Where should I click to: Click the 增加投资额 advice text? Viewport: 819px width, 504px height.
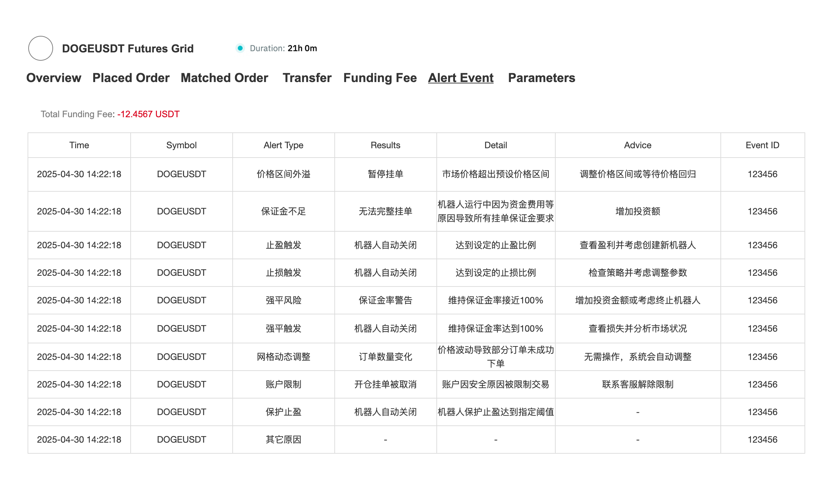638,211
